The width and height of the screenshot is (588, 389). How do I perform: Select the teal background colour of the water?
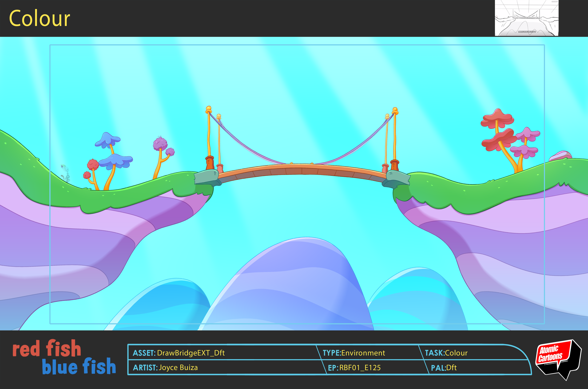click(x=297, y=74)
